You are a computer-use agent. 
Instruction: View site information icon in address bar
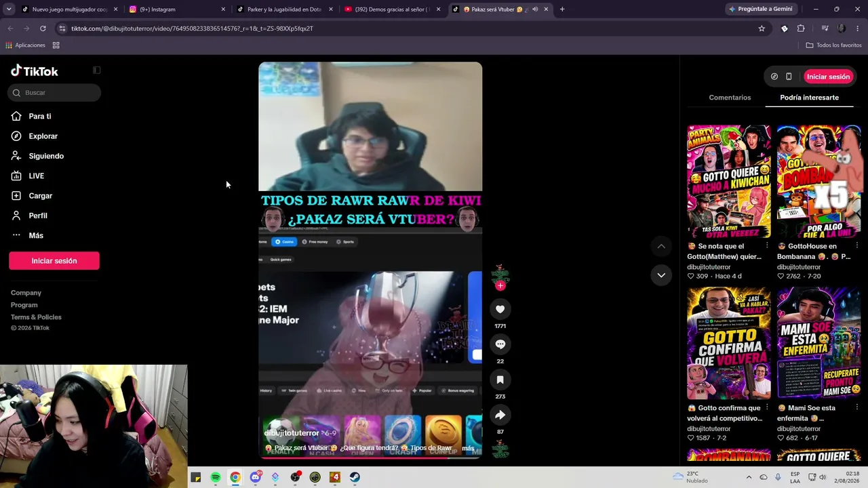pos(62,28)
